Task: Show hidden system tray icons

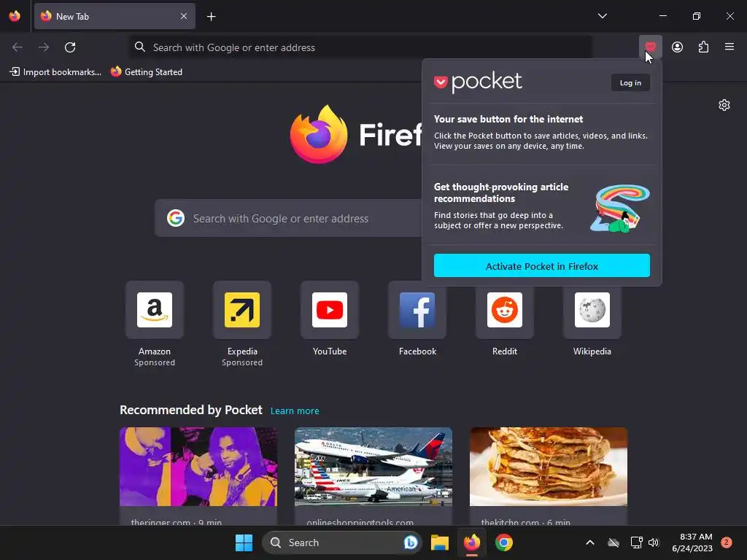Action: point(589,542)
